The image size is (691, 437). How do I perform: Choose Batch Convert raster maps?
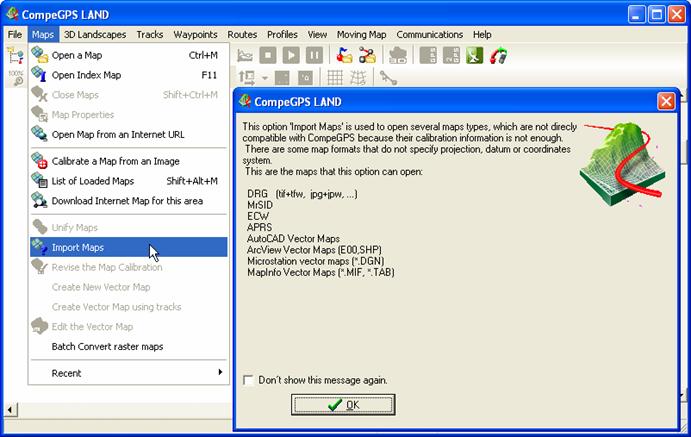pyautogui.click(x=129, y=347)
